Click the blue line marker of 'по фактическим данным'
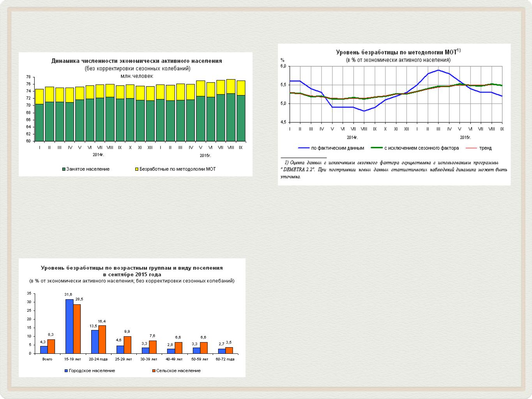The width and height of the screenshot is (532, 399). [x=304, y=148]
